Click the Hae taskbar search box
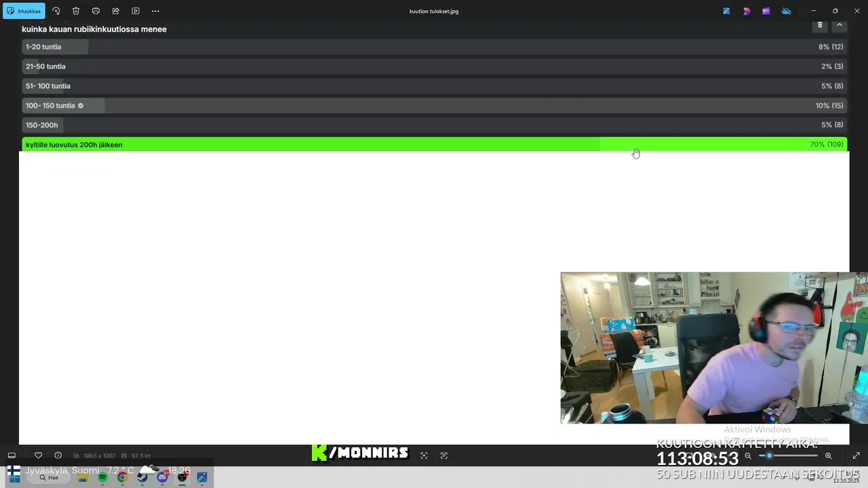This screenshot has width=868, height=488. [x=49, y=477]
